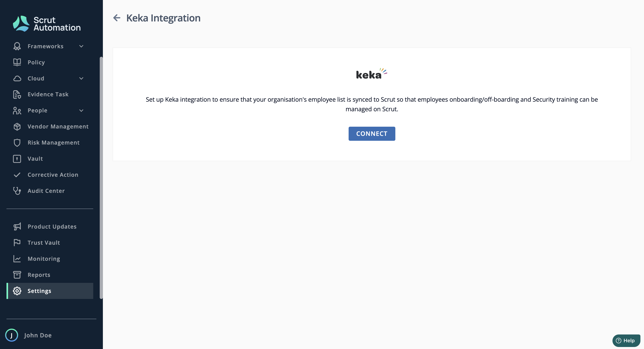This screenshot has height=349, width=644.
Task: Click the Risk Management shield icon
Action: [17, 143]
